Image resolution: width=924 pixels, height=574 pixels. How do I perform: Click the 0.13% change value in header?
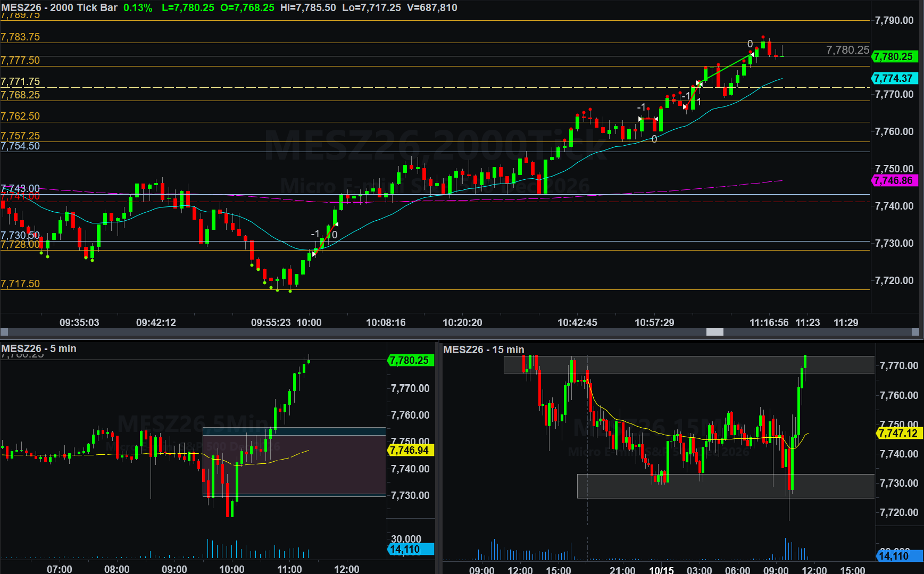(138, 7)
